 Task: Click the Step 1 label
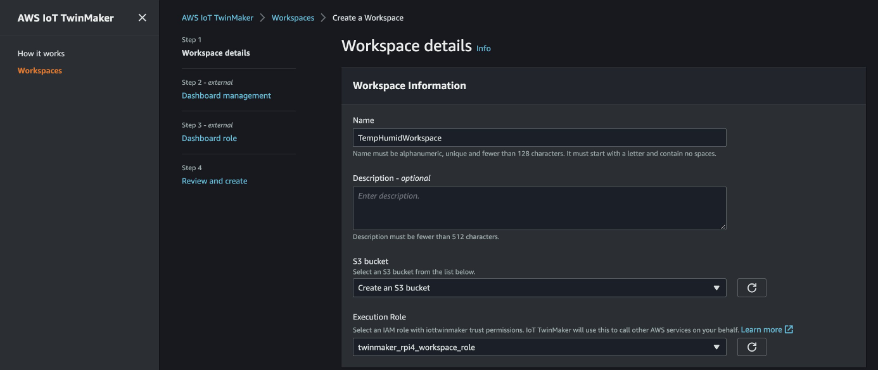pos(192,40)
